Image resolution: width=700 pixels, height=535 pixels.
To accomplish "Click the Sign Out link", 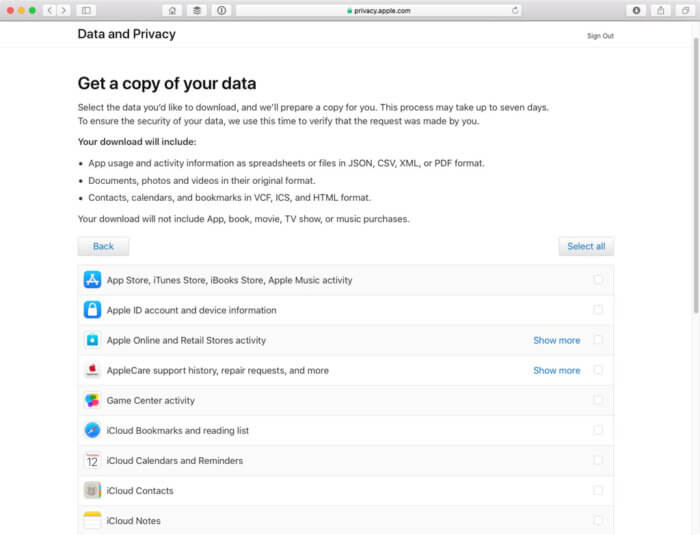I will 600,36.
